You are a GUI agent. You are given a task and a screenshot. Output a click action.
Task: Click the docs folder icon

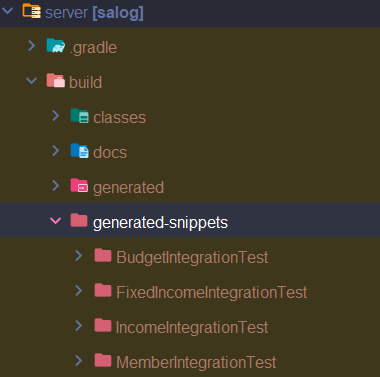click(x=80, y=151)
